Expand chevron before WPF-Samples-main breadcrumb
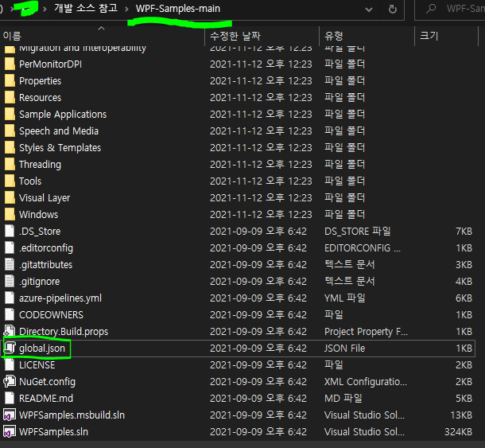This screenshot has width=485, height=448. point(126,9)
